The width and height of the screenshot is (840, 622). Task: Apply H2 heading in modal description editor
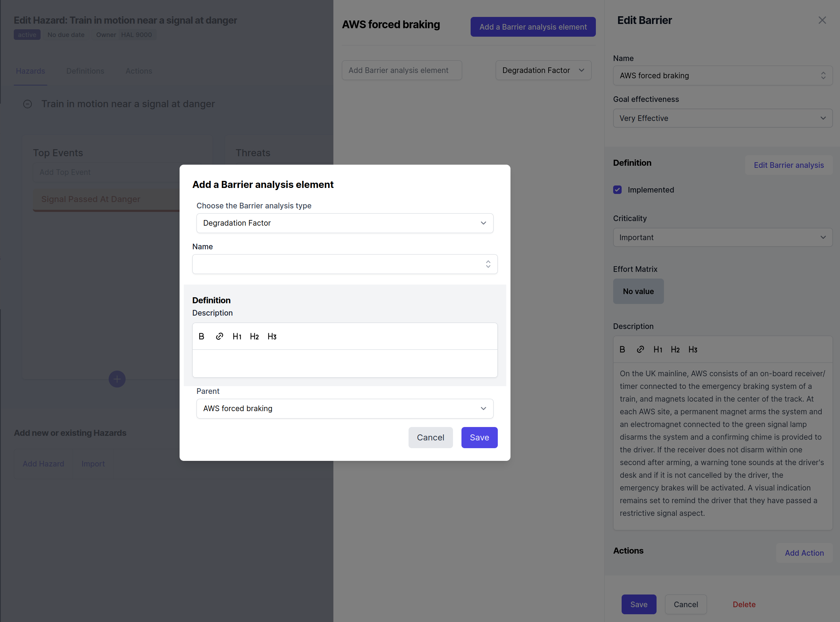click(254, 337)
